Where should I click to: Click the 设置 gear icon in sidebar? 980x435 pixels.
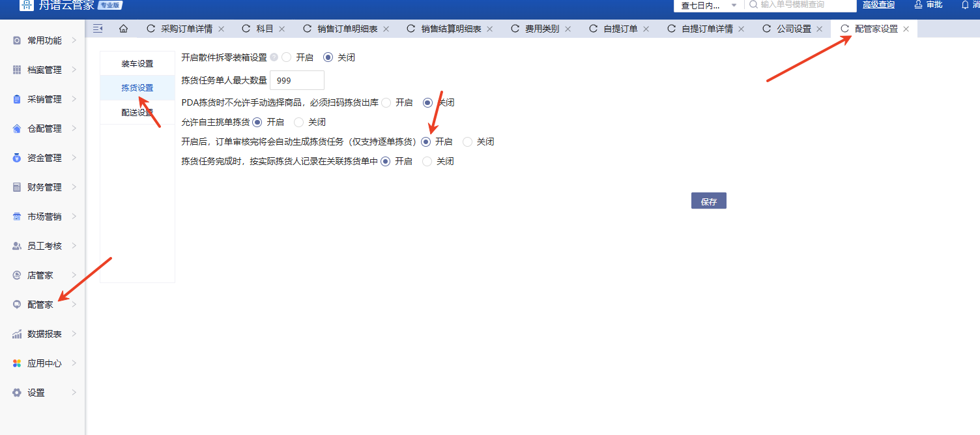17,393
